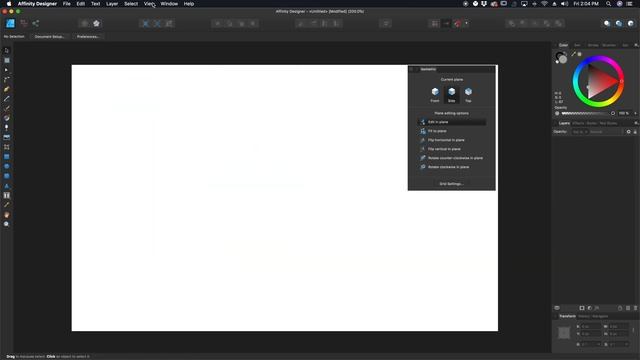The height and width of the screenshot is (360, 640).
Task: Open the File menu
Action: pyautogui.click(x=67, y=4)
